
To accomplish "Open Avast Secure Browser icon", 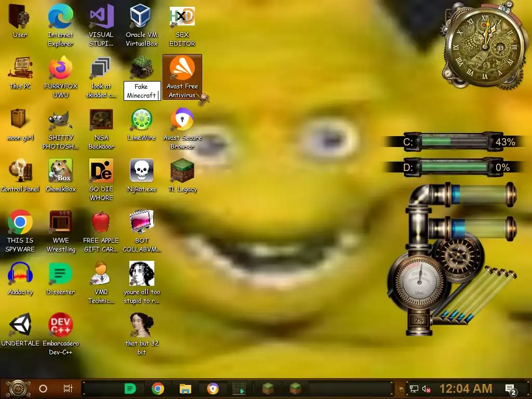I will pyautogui.click(x=182, y=119).
